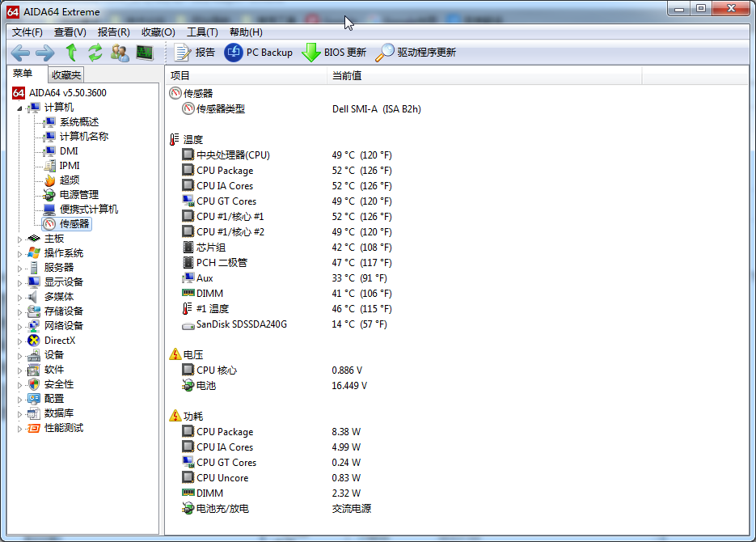
Task: Open the system monitor graph icon
Action: click(x=145, y=53)
